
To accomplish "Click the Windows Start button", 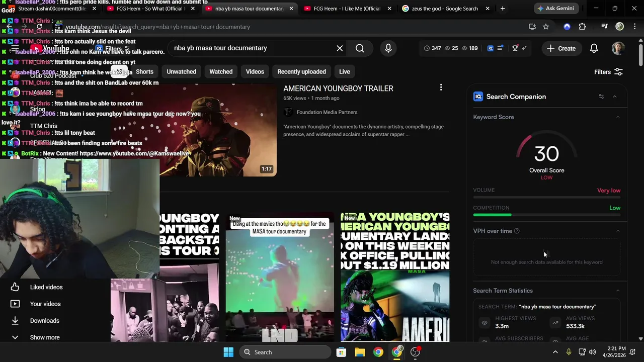I will 228,352.
